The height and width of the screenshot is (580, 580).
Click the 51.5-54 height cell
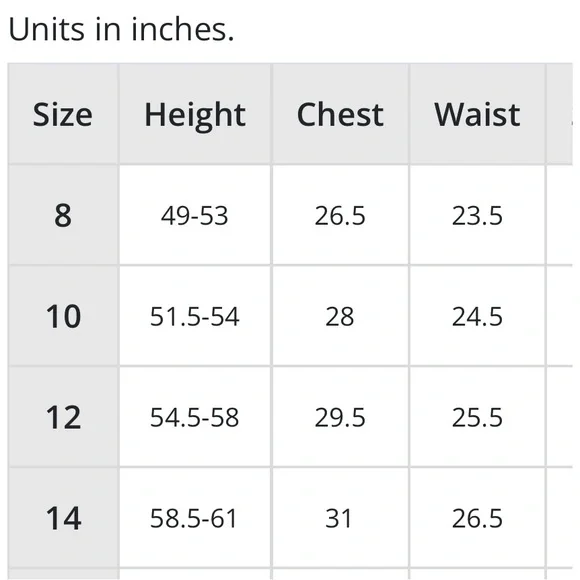195,316
